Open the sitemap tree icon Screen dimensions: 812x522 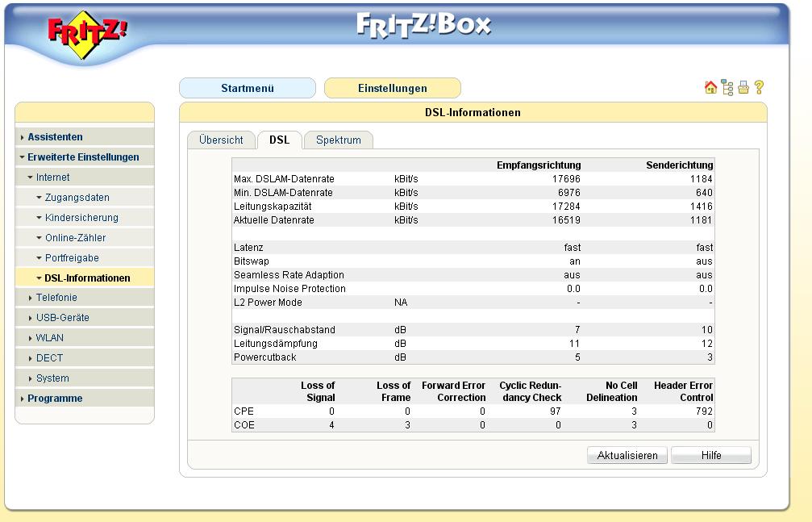point(727,88)
